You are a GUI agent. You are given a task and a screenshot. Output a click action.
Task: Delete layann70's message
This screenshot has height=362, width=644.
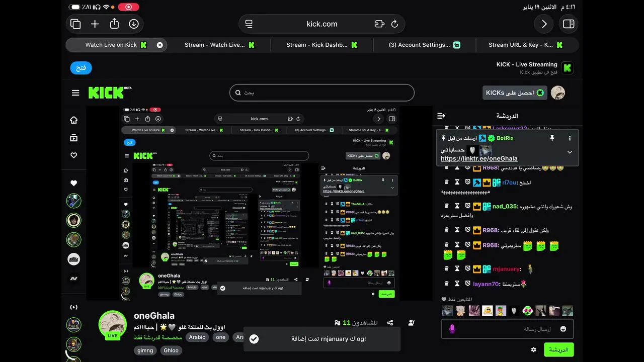click(446, 284)
